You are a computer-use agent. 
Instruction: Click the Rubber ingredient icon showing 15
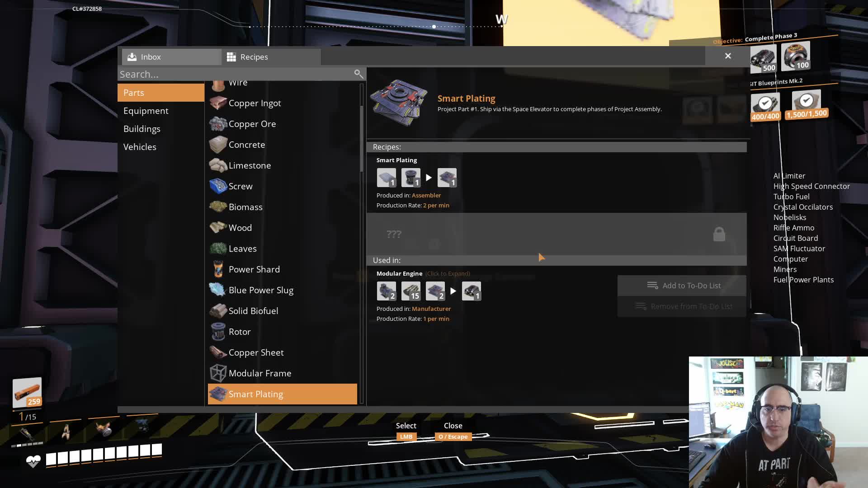coord(411,291)
